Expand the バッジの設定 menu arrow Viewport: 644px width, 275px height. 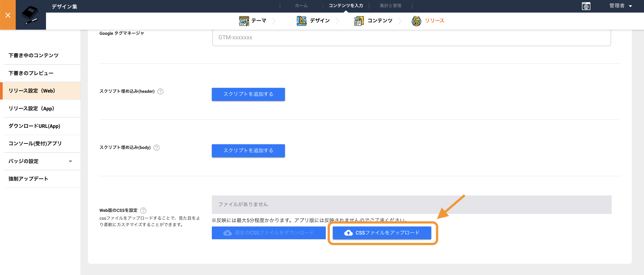coord(70,161)
